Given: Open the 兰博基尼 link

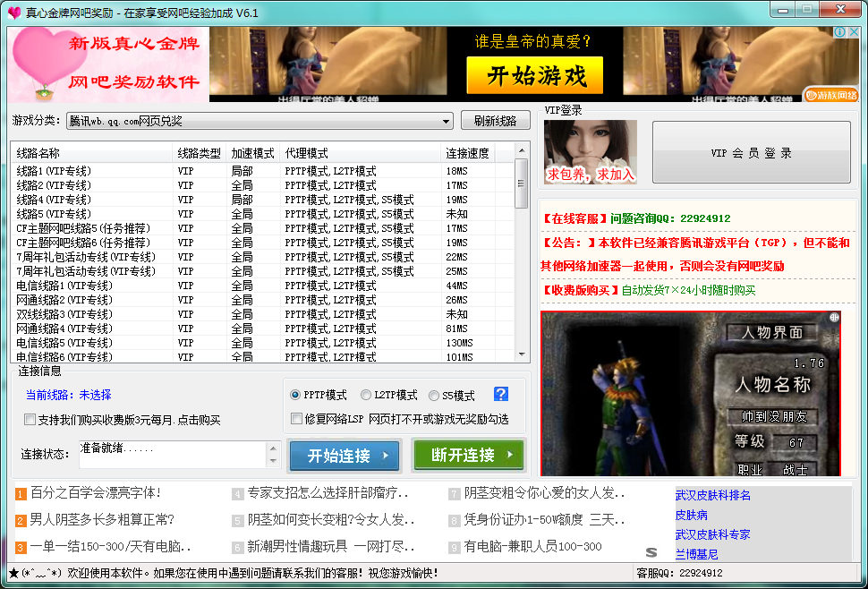Looking at the screenshot, I should 697,553.
